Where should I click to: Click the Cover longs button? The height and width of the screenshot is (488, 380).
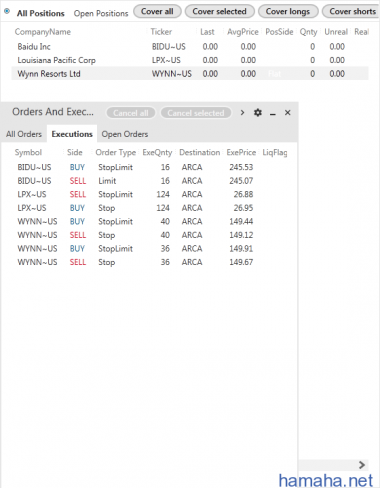288,11
